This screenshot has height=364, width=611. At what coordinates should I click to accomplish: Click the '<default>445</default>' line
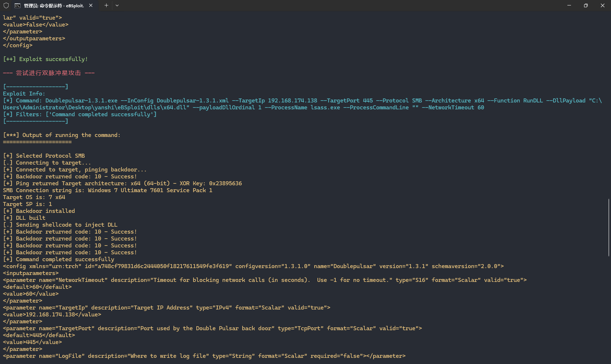39,335
